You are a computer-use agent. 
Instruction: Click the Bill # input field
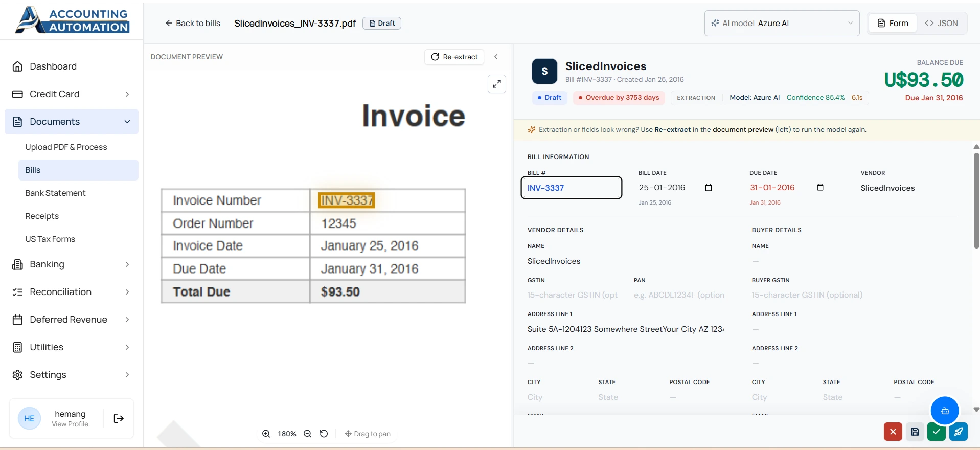point(572,188)
